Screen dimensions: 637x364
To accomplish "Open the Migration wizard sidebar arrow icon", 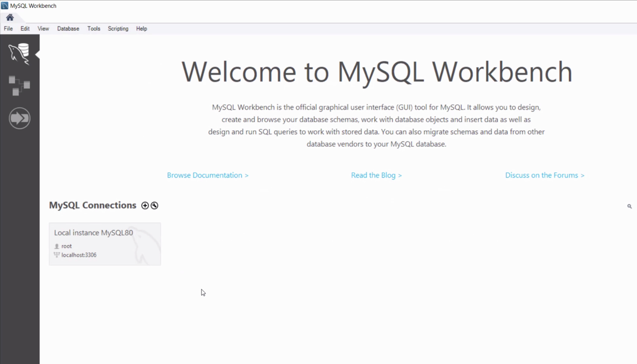I will tap(19, 118).
